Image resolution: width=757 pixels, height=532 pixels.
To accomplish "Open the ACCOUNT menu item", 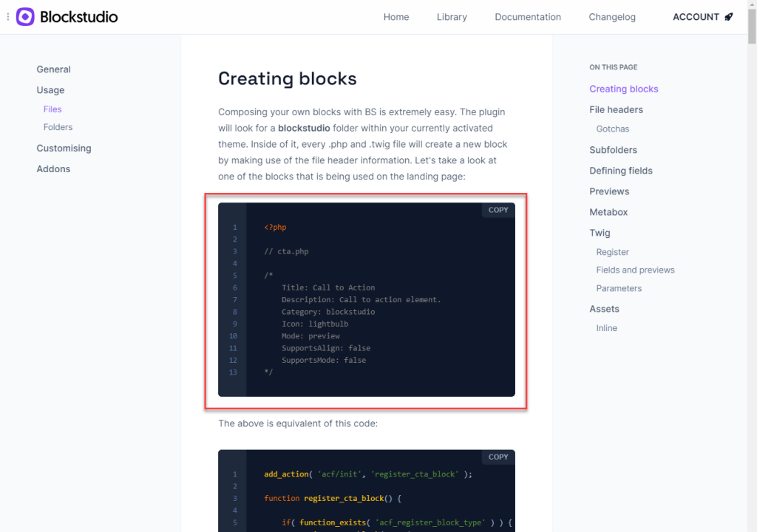I will [x=696, y=17].
